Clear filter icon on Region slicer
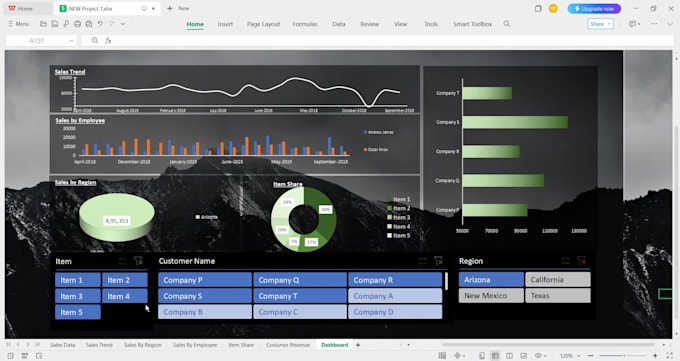 (582, 261)
